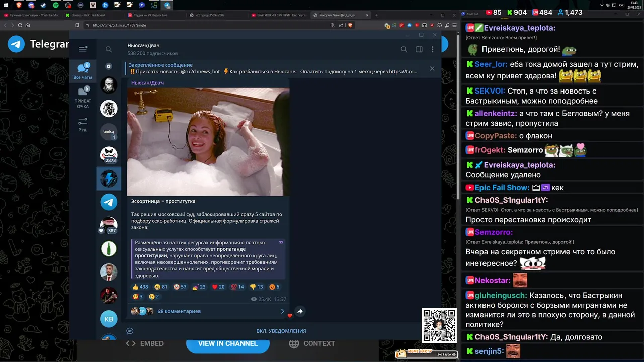
Task: Click the reaction with count 81
Action: pyautogui.click(x=161, y=287)
